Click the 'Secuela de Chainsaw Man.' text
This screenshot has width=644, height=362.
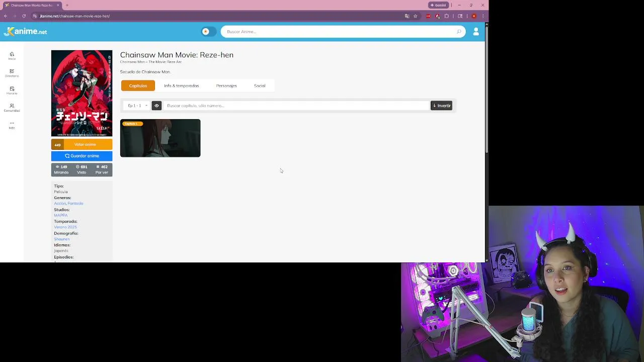point(145,72)
